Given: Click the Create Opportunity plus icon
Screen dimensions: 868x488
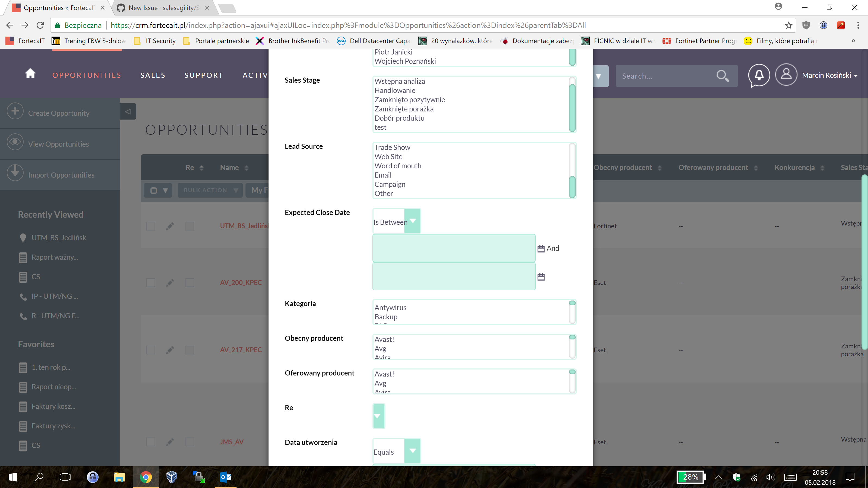Looking at the screenshot, I should (x=15, y=111).
